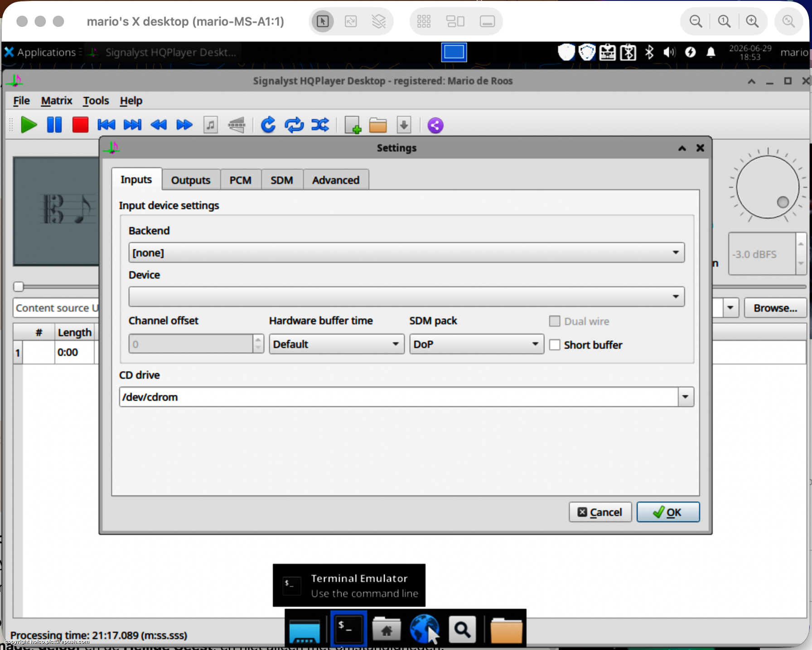Open the Terminal Emulator dock icon
The width and height of the screenshot is (812, 650).
click(348, 628)
